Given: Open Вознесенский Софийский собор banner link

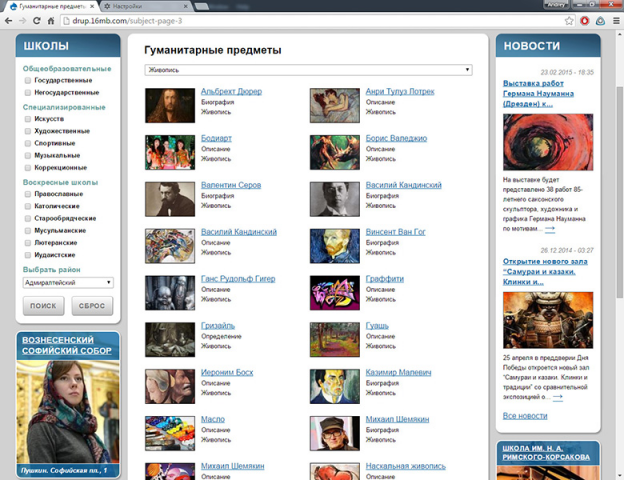Looking at the screenshot, I should (x=67, y=345).
